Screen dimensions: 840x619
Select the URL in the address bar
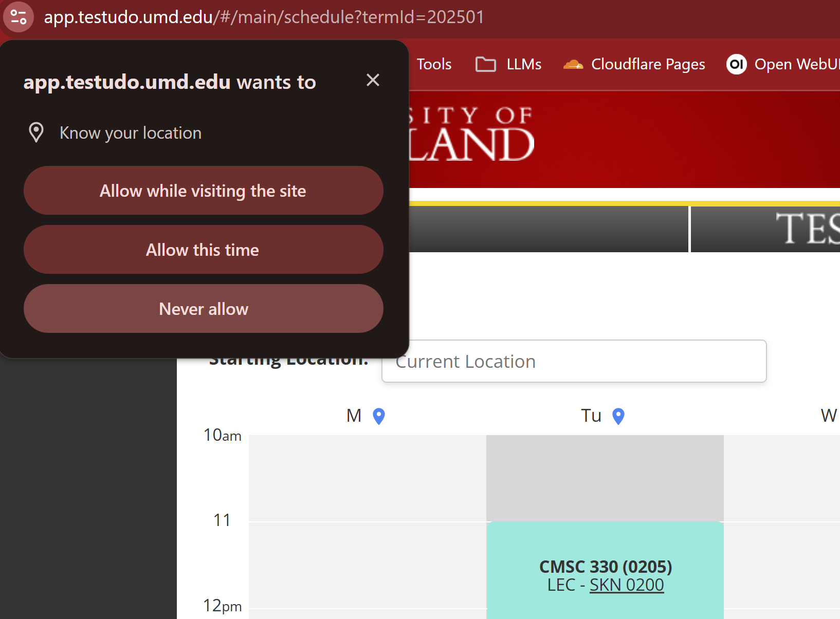tap(263, 17)
